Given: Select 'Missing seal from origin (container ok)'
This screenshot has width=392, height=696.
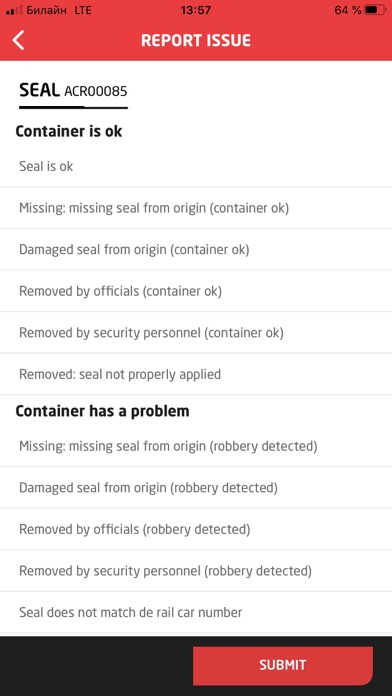Looking at the screenshot, I should pos(196,208).
